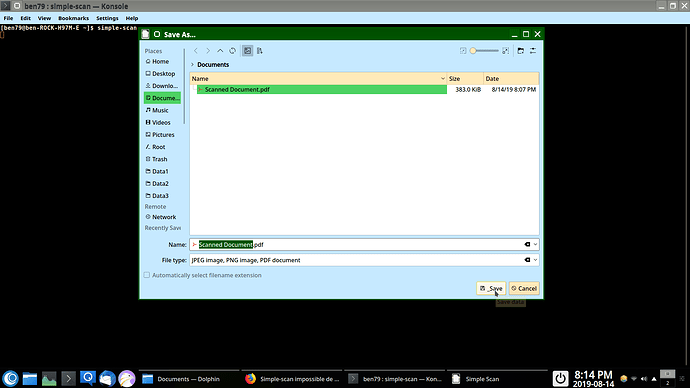
Task: Open Network in Places
Action: coord(162,217)
